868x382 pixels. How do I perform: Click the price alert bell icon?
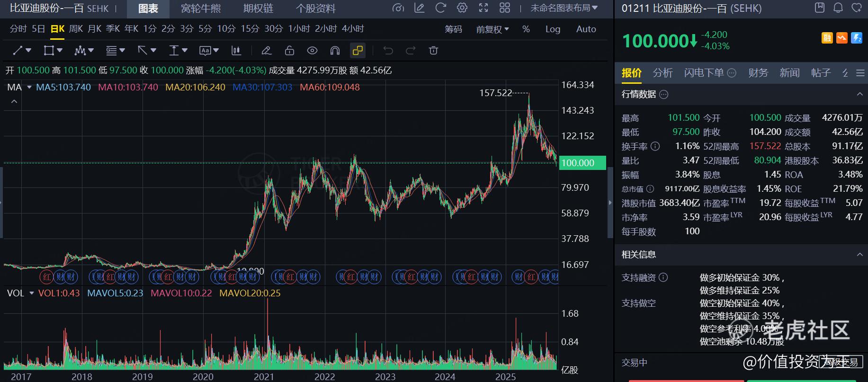838,8
